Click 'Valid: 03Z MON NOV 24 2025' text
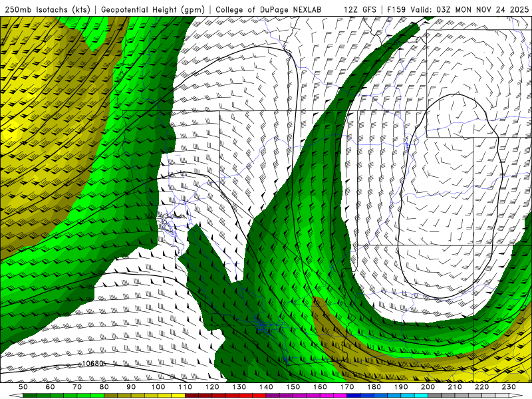 (469, 9)
